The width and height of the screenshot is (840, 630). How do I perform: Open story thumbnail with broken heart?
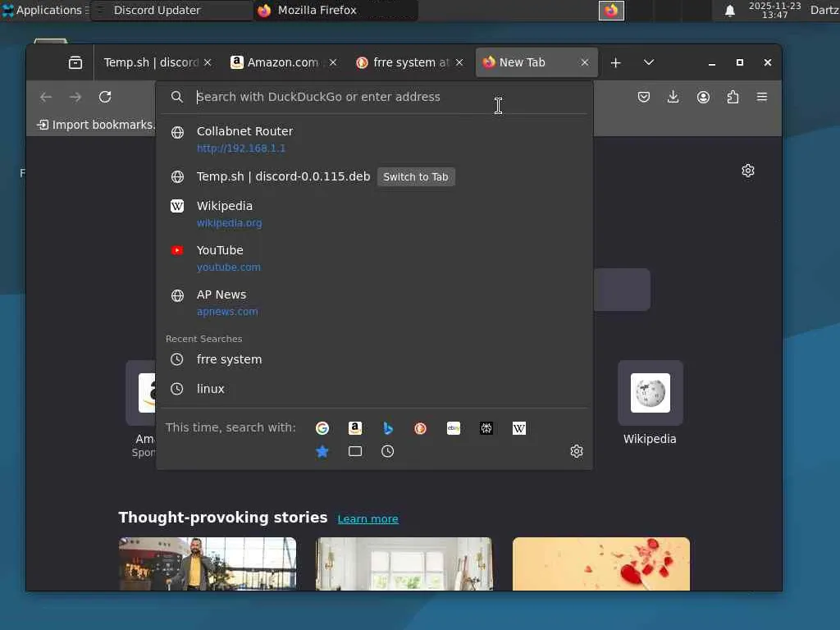601,564
